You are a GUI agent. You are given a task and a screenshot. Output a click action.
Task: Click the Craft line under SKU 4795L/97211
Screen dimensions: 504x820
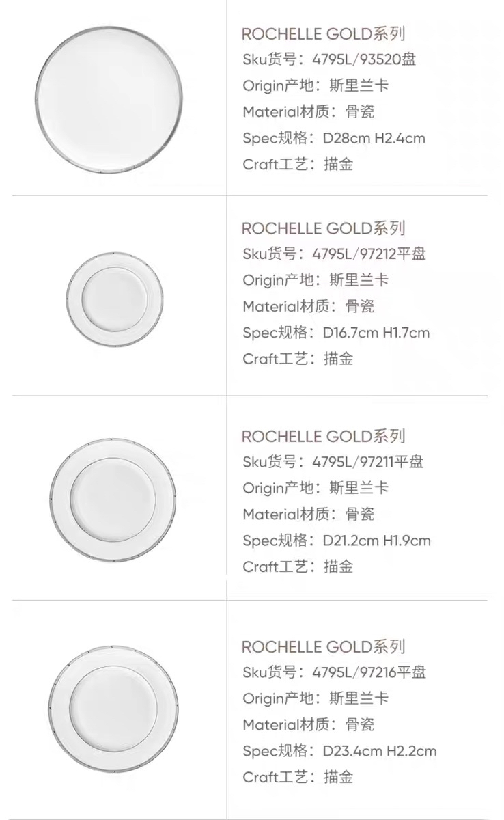coord(298,566)
